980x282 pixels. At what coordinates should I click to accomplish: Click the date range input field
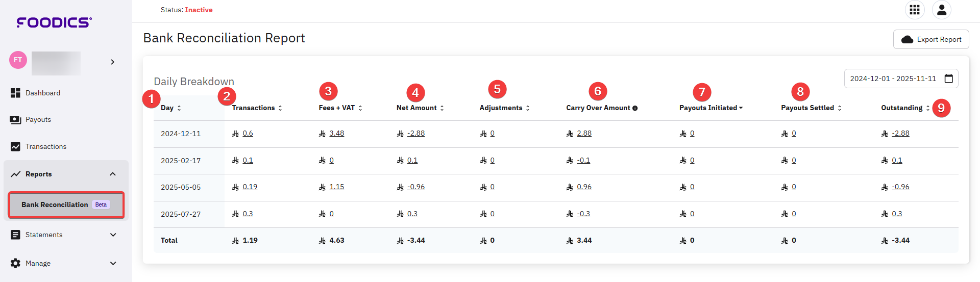point(893,79)
